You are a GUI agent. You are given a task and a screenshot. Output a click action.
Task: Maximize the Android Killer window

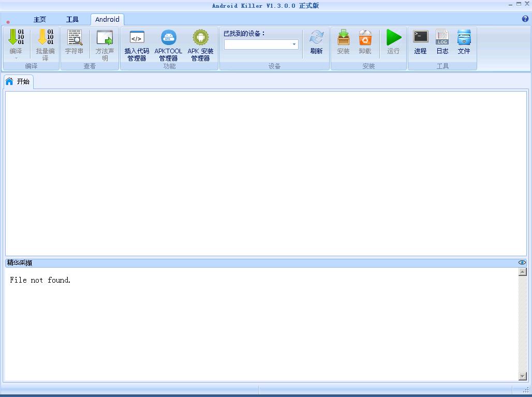[x=519, y=4]
